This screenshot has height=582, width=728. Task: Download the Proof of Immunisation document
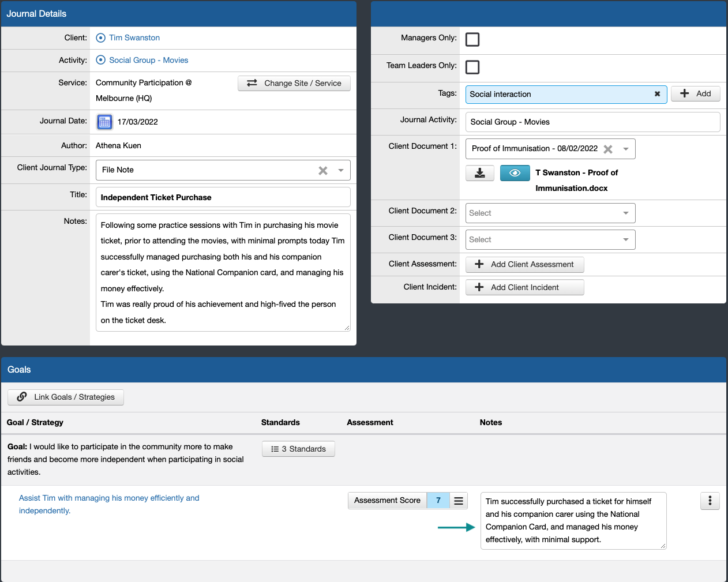click(480, 172)
